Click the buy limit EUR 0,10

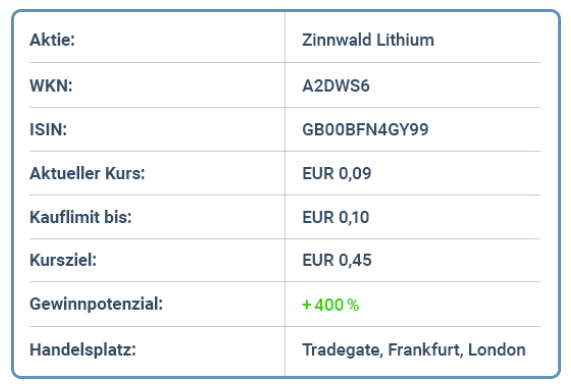(x=336, y=217)
